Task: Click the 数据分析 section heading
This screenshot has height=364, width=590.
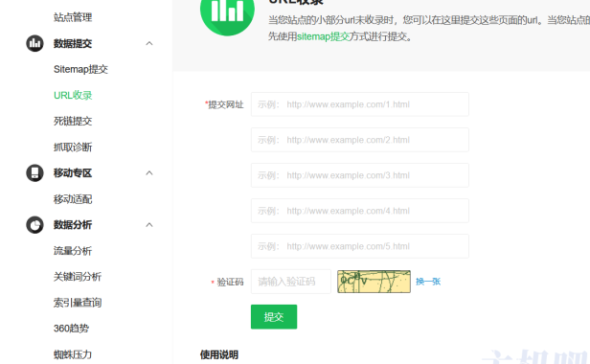Action: [x=73, y=225]
